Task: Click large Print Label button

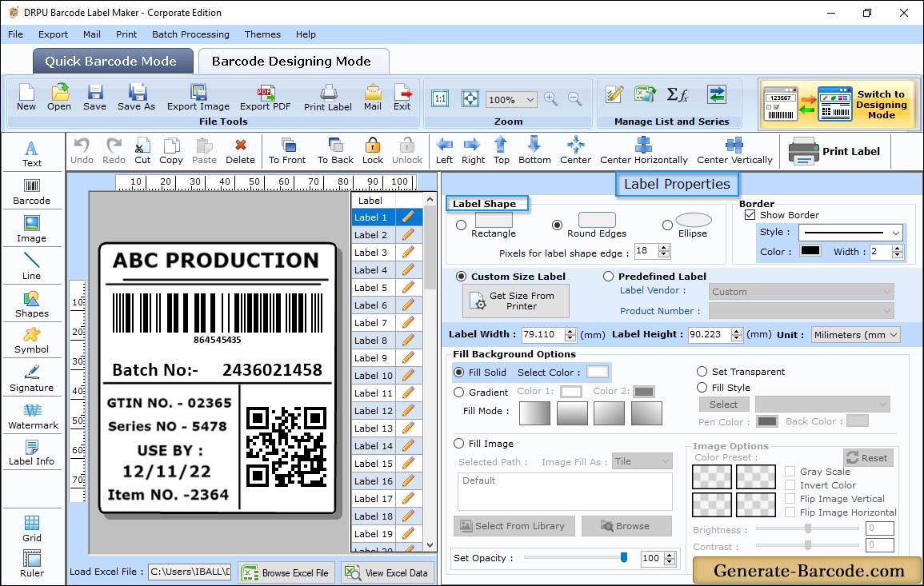Action: (x=834, y=151)
